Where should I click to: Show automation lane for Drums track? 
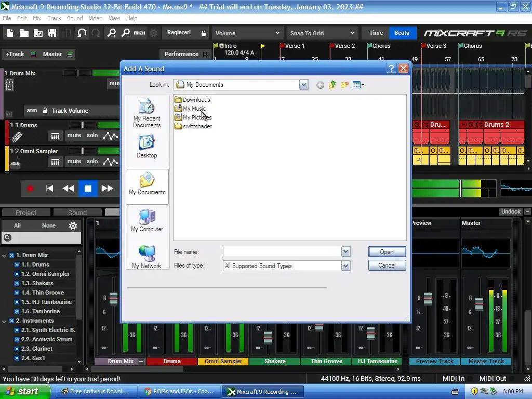(x=110, y=136)
